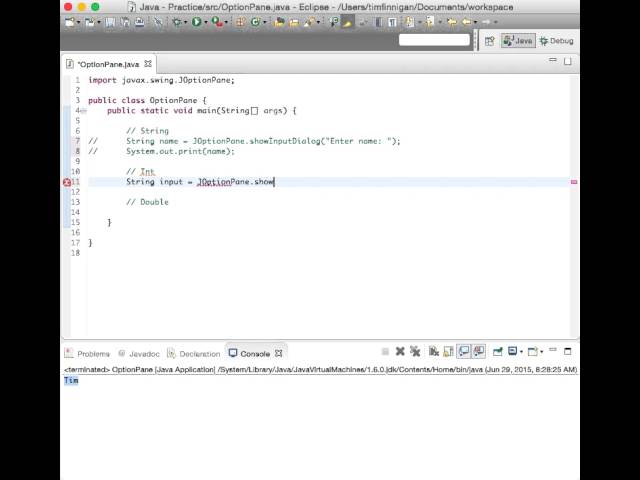Toggle Show Console on standard output

click(x=464, y=351)
